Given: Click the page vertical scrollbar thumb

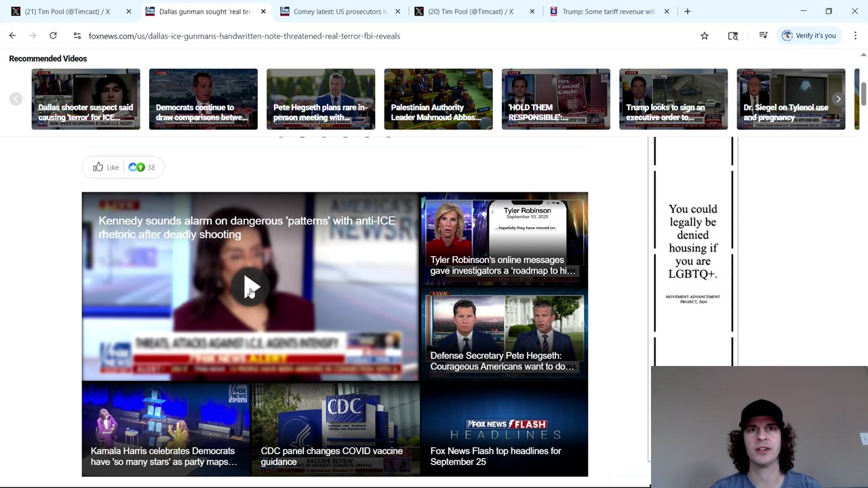Looking at the screenshot, I should pyautogui.click(x=863, y=93).
